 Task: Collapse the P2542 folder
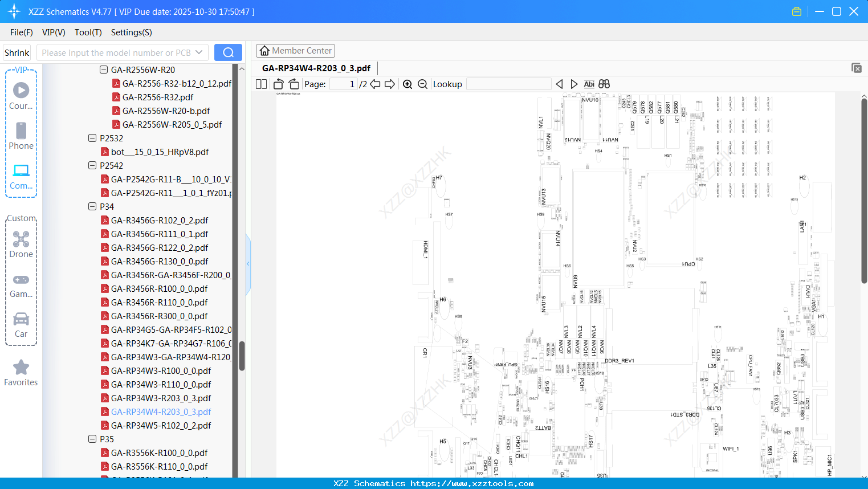[x=92, y=165]
